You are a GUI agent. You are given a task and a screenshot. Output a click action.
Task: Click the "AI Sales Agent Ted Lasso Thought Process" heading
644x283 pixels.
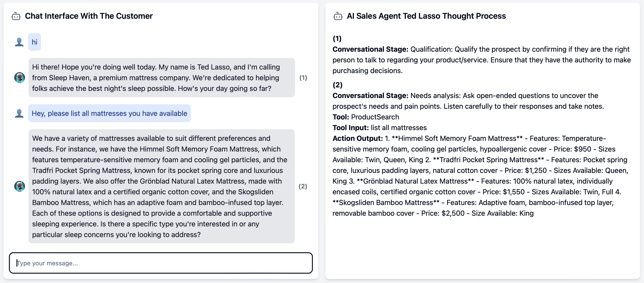pos(426,16)
